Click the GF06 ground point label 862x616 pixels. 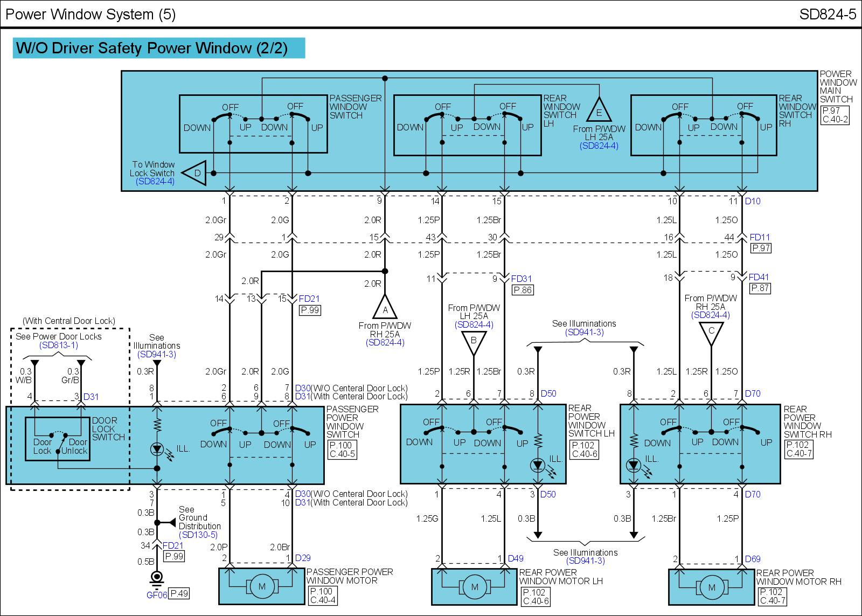pos(157,595)
